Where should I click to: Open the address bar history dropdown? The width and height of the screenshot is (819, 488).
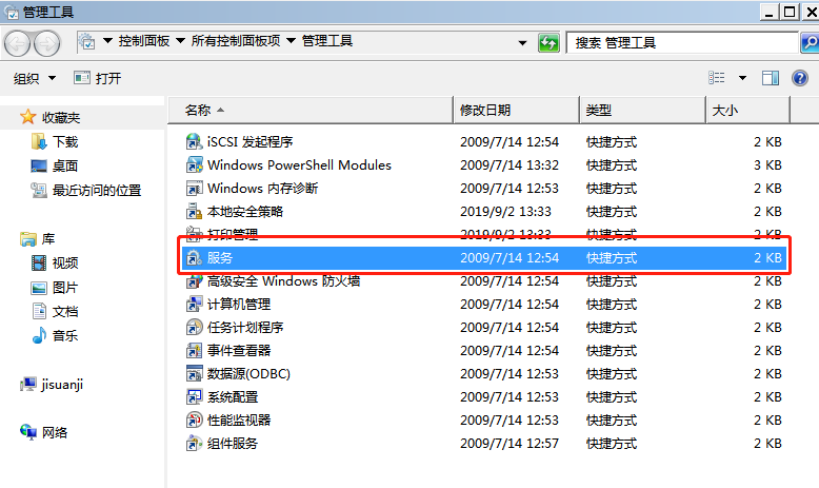[x=522, y=43]
